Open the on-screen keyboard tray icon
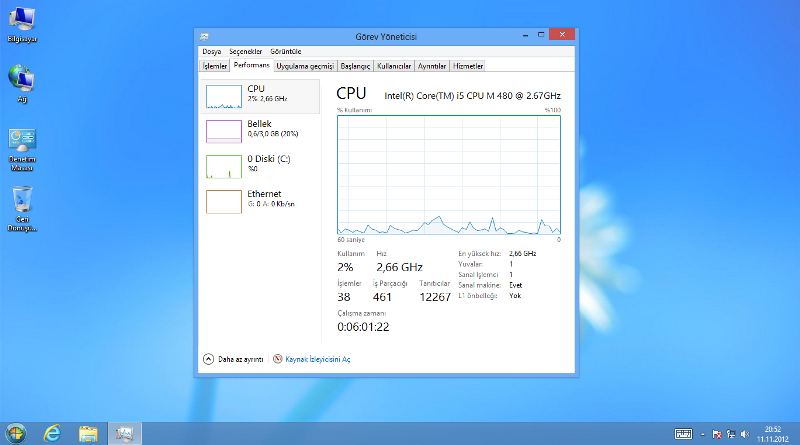Screen dimensions: 800x445 click(x=683, y=434)
